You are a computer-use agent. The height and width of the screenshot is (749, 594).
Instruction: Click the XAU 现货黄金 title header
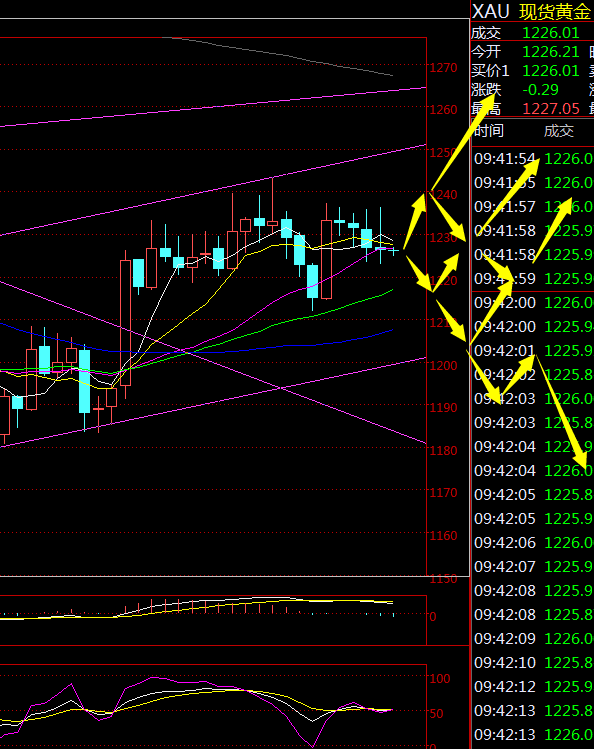pos(532,11)
